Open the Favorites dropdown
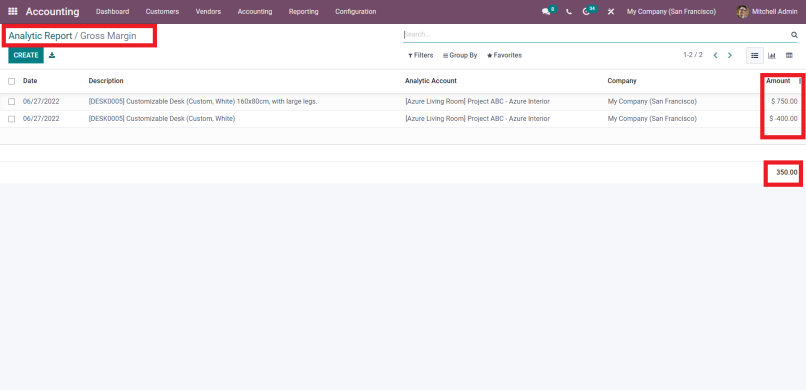806x390 pixels. point(504,55)
